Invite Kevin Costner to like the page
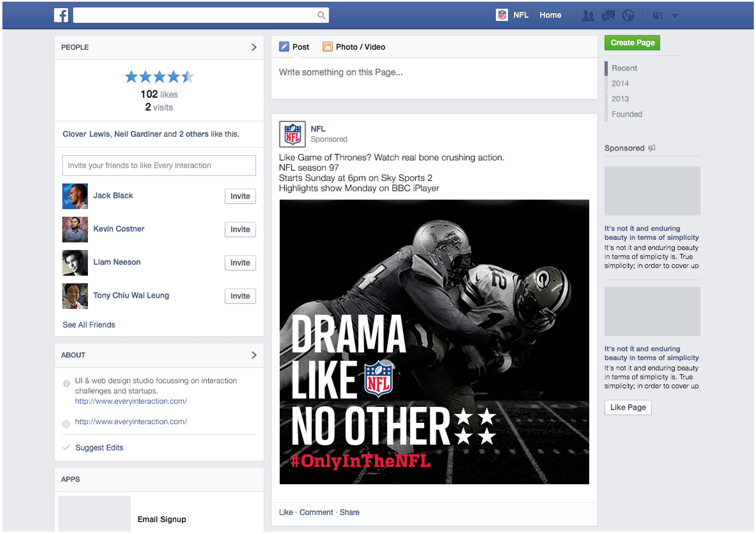The width and height of the screenshot is (756, 534). tap(240, 229)
